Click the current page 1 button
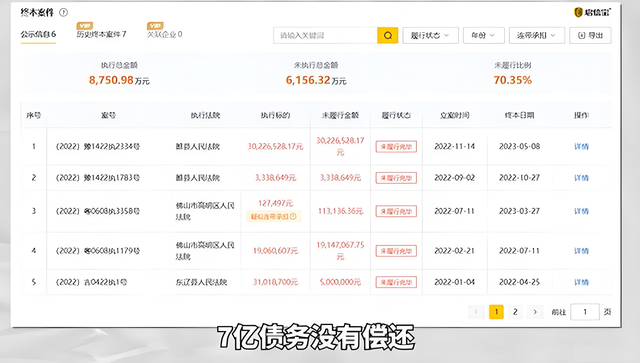 tap(496, 312)
